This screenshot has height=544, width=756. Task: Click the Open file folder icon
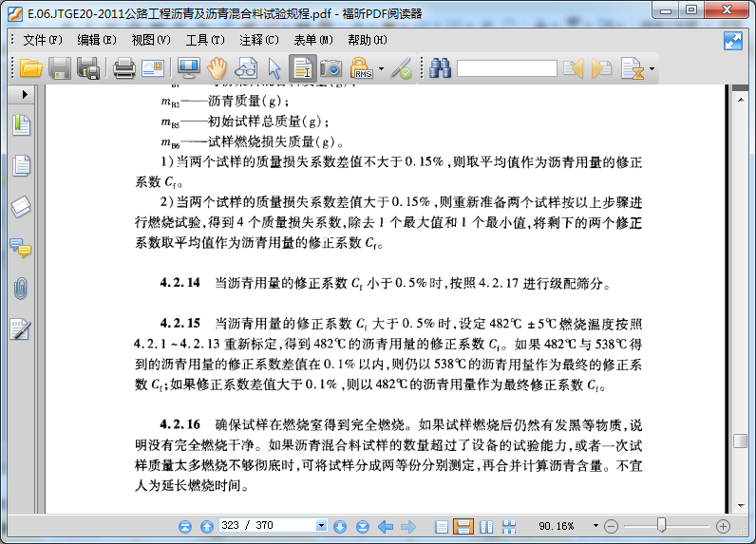(30, 68)
